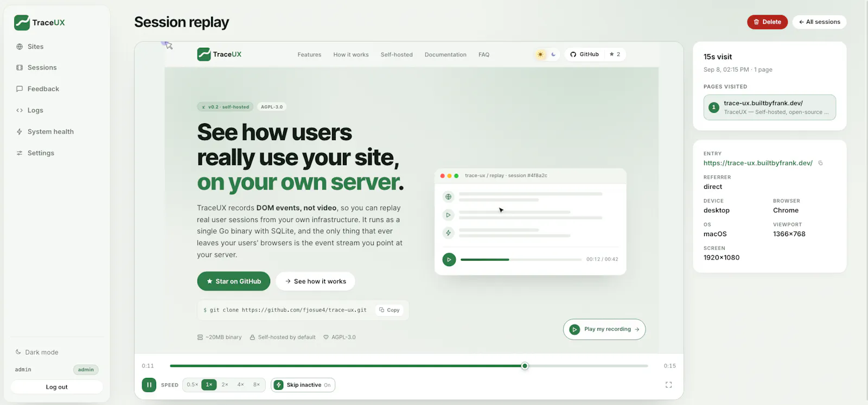868x405 pixels.
Task: Click the TraceUX logo in replayed page
Action: [220, 54]
